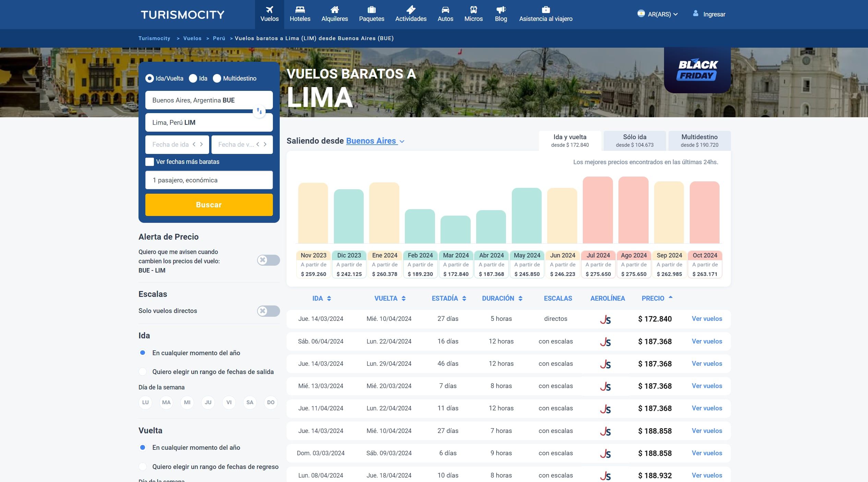Image resolution: width=868 pixels, height=482 pixels.
Task: Switch to the Multidestino price tab
Action: pyautogui.click(x=699, y=141)
